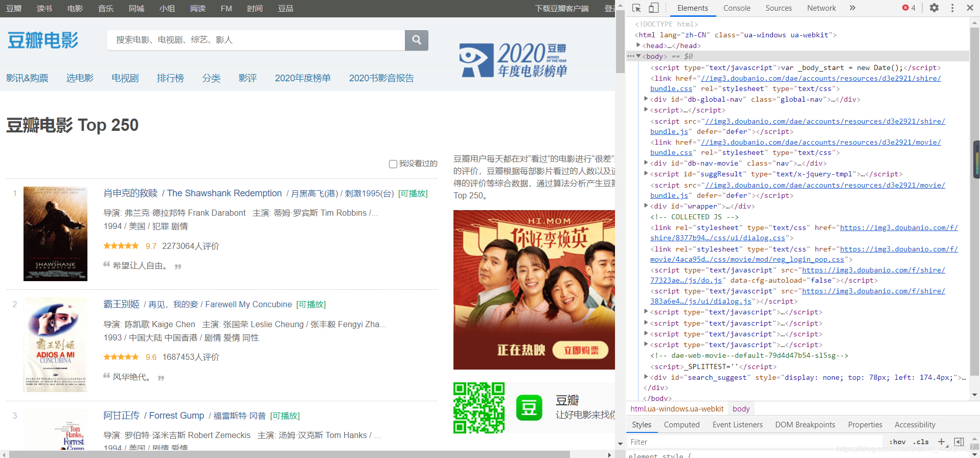
Task: Expand the div id search_suggest node
Action: tap(646, 377)
